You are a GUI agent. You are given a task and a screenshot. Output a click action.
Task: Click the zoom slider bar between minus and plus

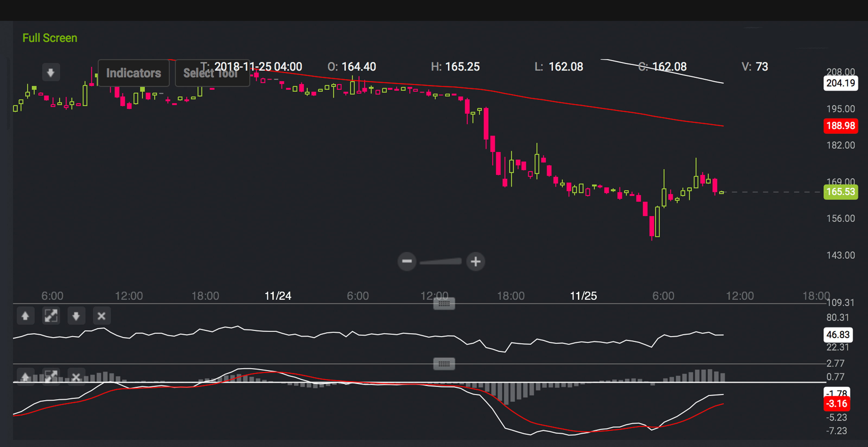441,261
